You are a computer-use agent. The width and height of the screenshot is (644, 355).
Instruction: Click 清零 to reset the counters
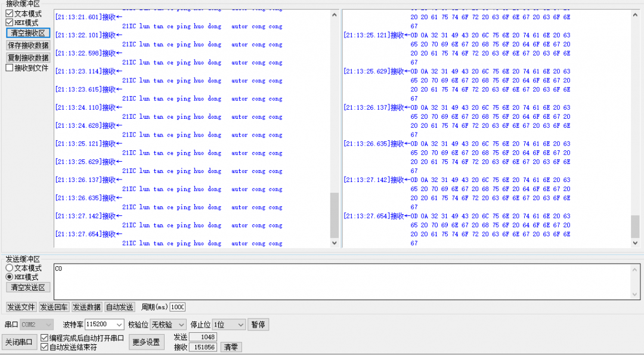[231, 346]
